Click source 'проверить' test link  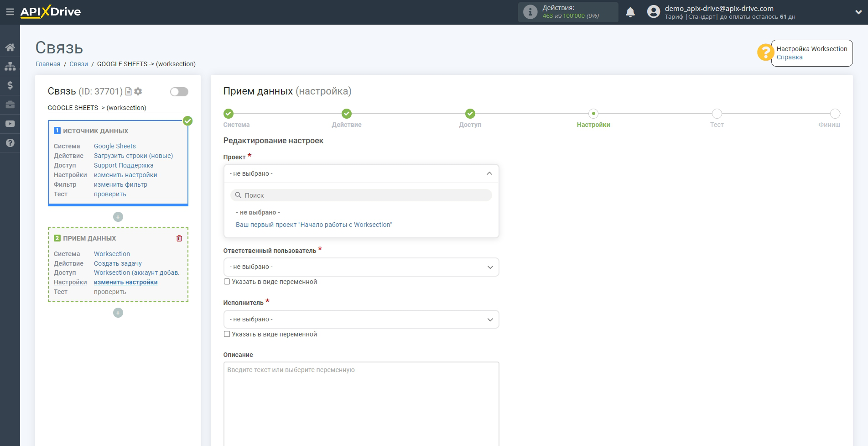click(110, 194)
